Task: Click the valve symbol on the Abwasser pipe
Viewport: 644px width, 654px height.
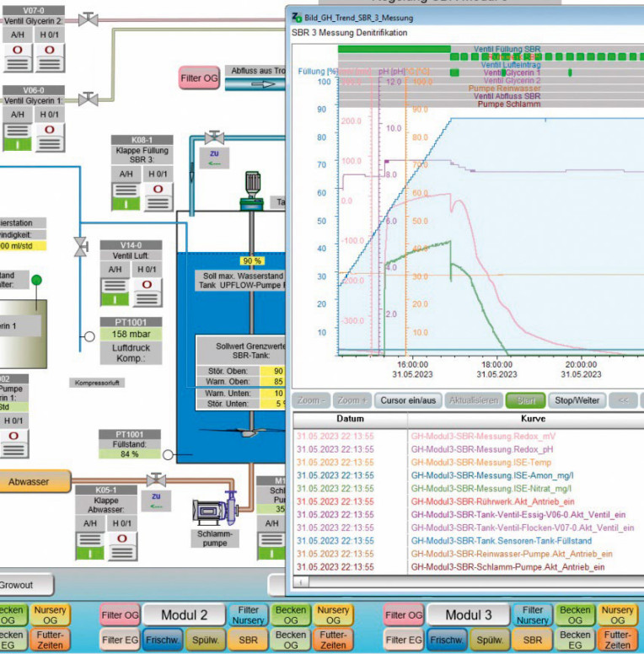Action: click(155, 480)
